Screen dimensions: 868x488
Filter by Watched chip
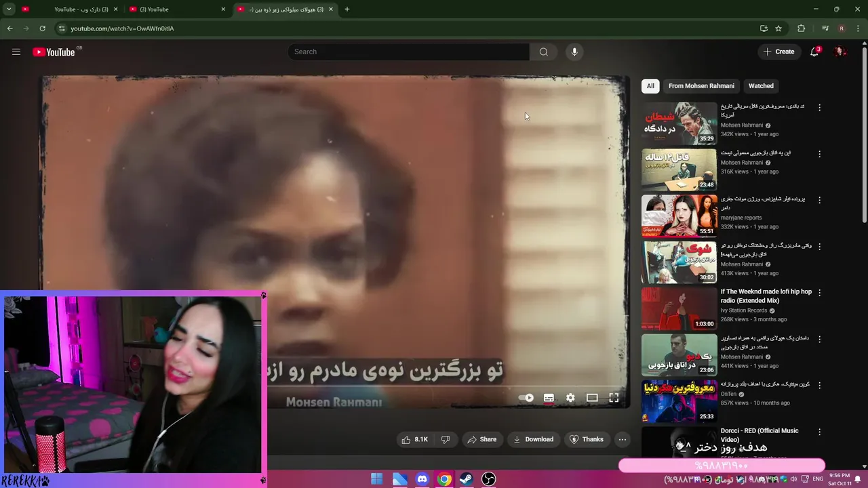[761, 86]
